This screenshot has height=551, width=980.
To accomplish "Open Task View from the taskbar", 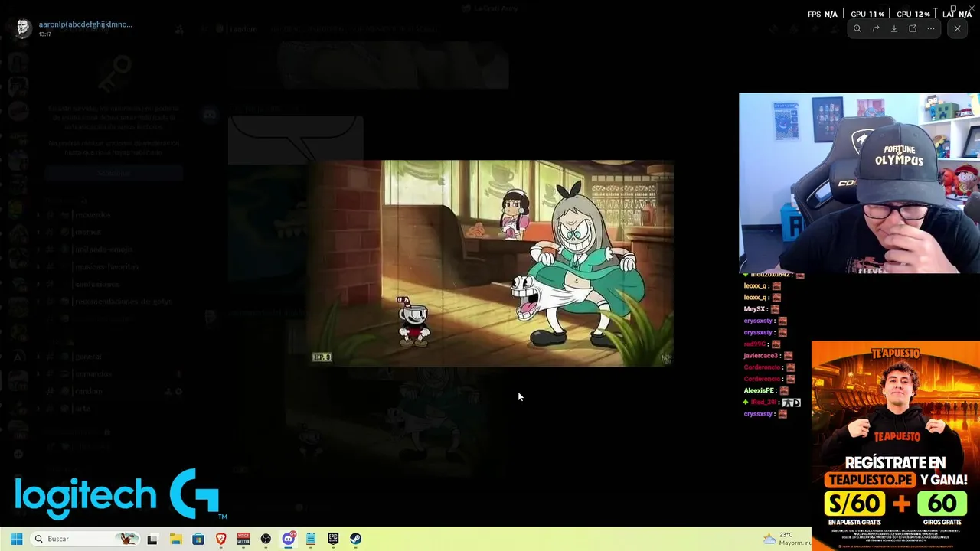I will point(152,539).
